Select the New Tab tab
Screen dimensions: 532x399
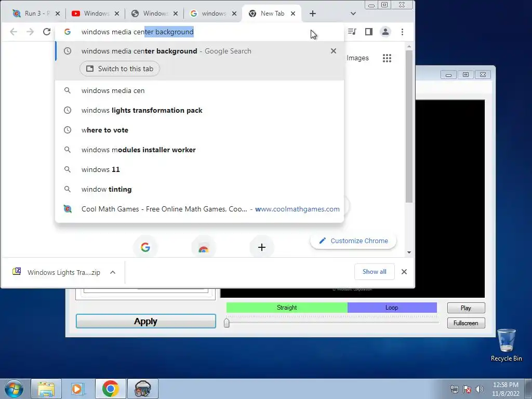[x=271, y=13]
